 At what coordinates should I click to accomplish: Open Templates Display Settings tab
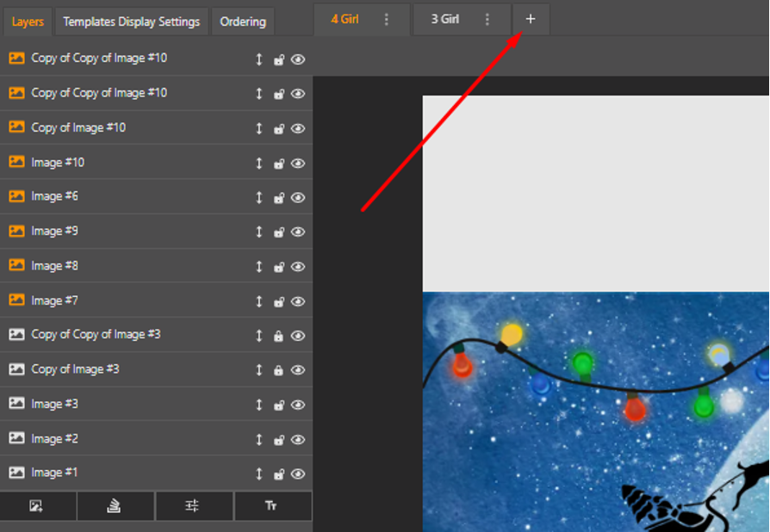[131, 22]
